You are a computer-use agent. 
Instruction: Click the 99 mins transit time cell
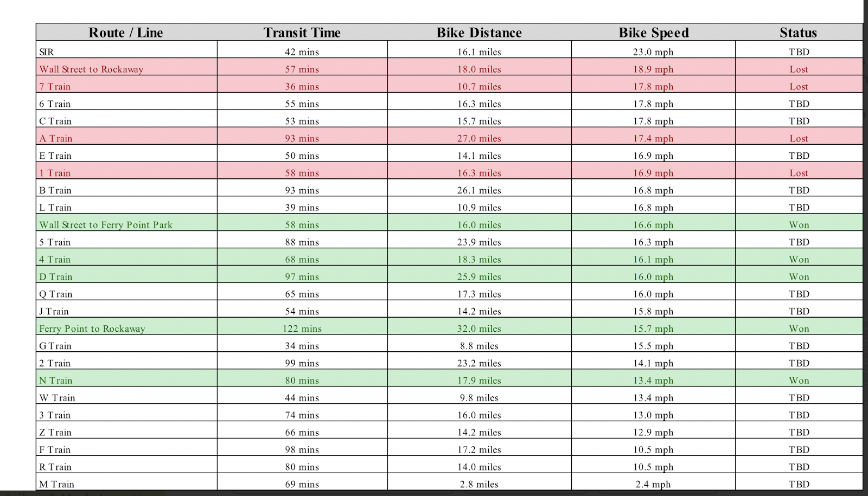click(x=302, y=363)
